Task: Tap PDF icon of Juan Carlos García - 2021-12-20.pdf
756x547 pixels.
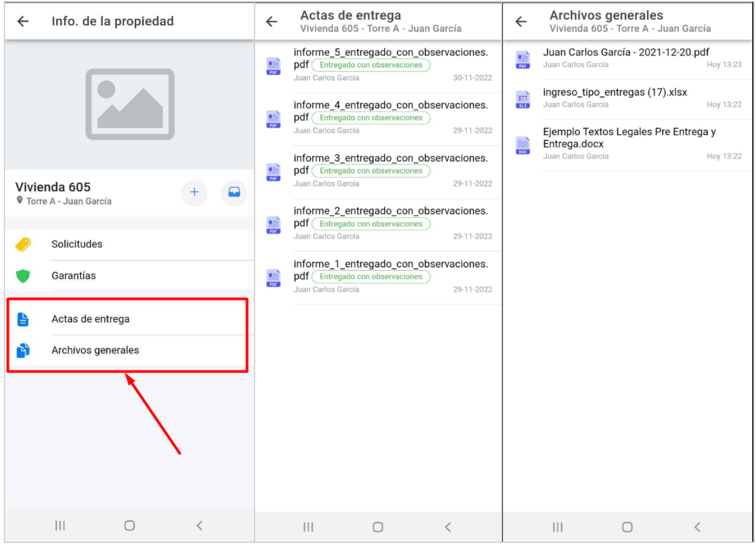Action: click(x=523, y=60)
